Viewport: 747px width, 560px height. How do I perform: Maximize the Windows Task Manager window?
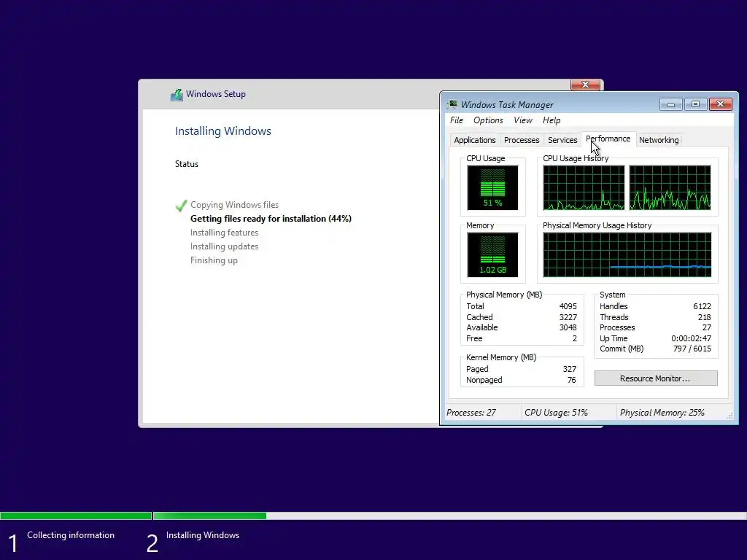(695, 104)
